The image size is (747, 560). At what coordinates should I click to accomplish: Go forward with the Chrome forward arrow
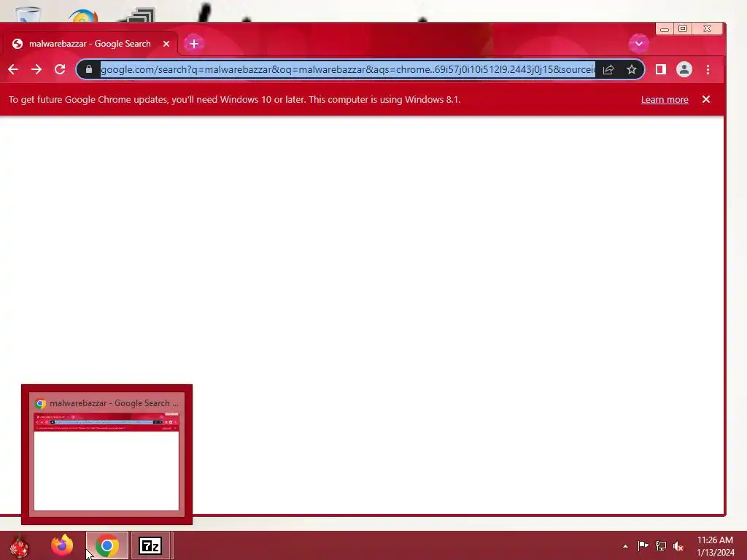click(36, 69)
